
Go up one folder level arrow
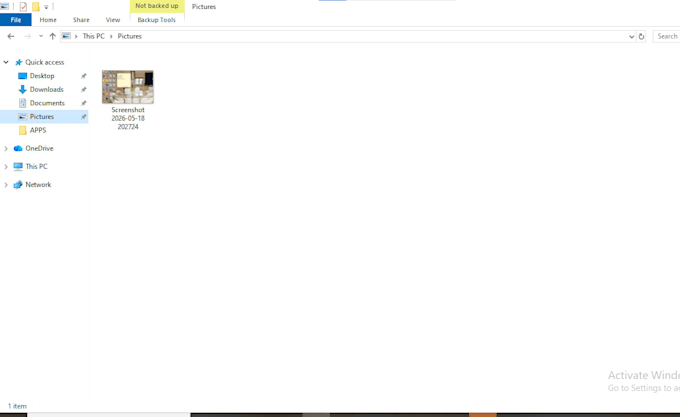tap(52, 36)
